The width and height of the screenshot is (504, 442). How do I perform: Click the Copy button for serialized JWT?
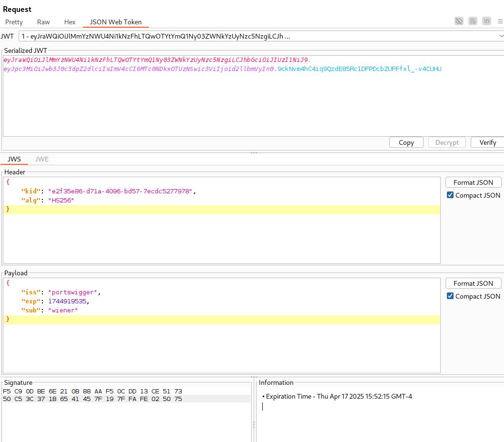click(x=406, y=142)
